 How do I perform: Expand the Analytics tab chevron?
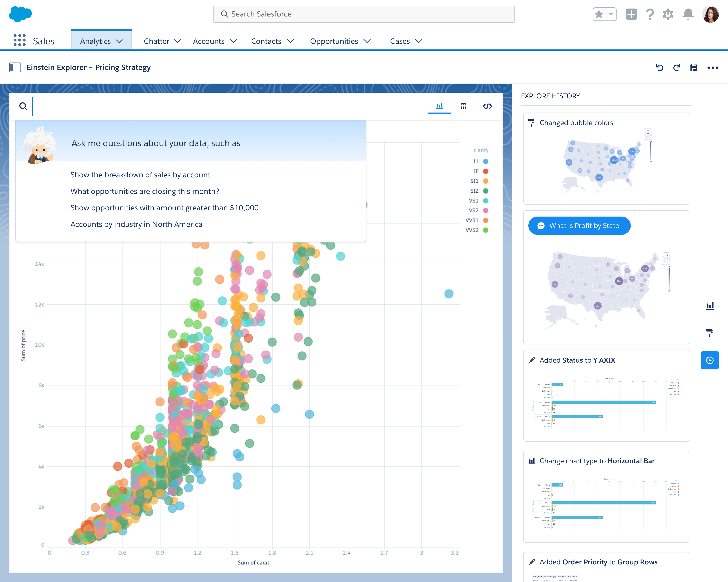[x=119, y=41]
